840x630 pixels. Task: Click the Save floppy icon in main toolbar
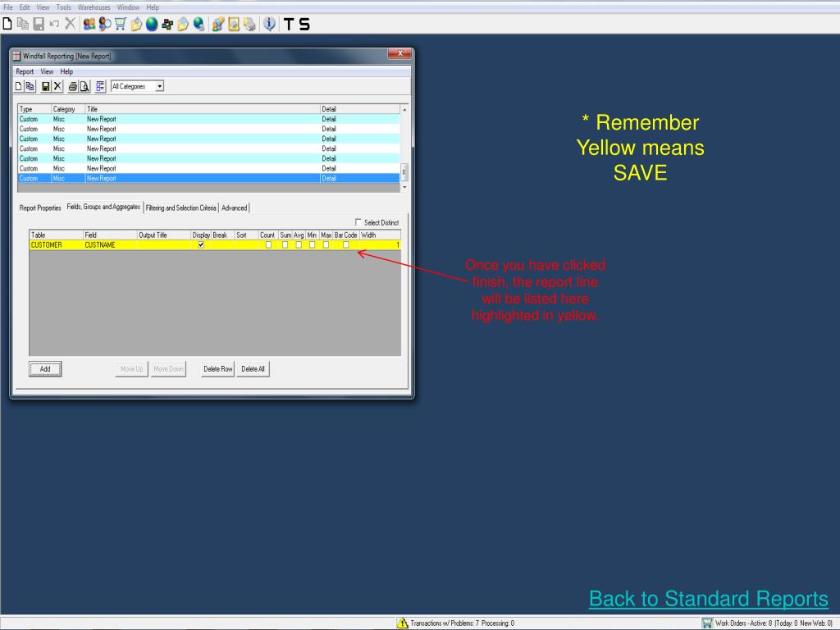pos(39,24)
